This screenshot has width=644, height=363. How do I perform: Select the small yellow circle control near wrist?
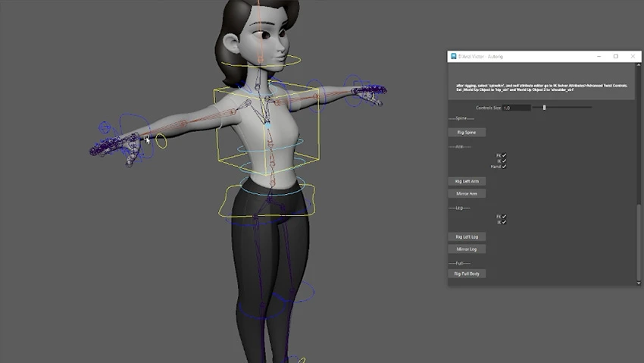pyautogui.click(x=161, y=141)
